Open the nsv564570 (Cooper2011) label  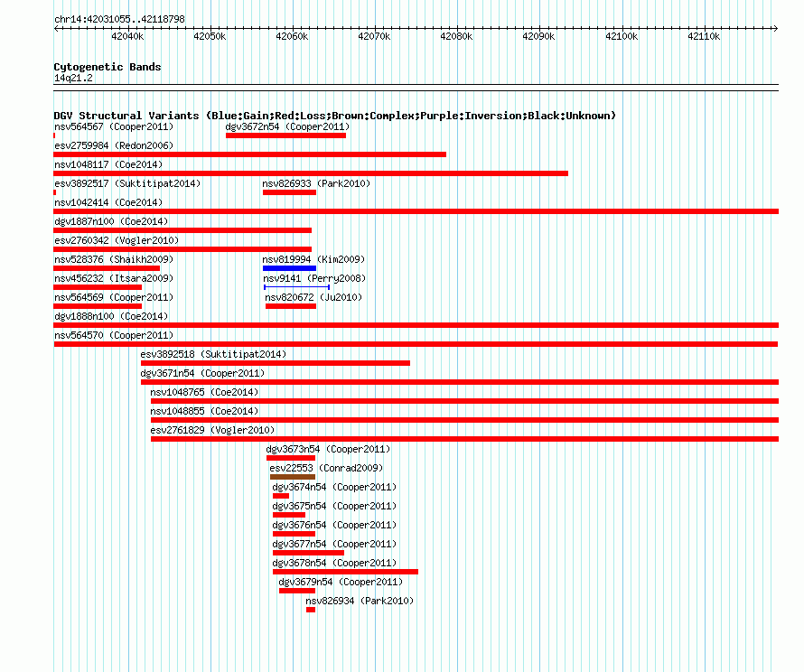click(114, 335)
